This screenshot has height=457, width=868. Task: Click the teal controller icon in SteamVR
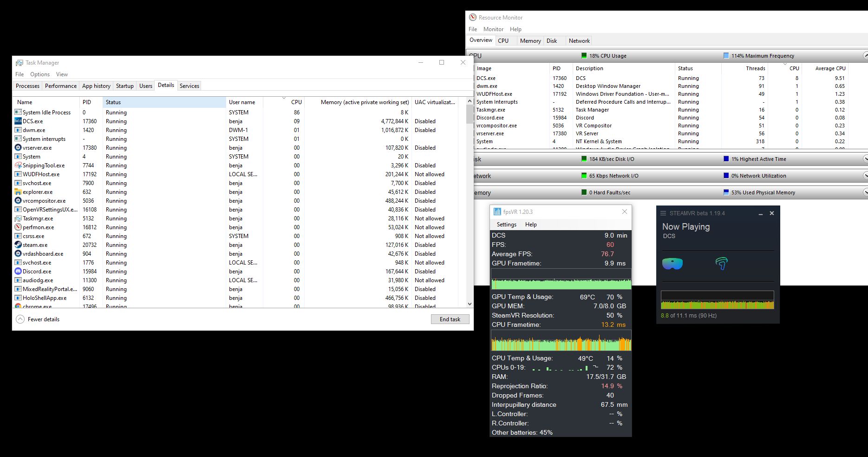(x=722, y=264)
